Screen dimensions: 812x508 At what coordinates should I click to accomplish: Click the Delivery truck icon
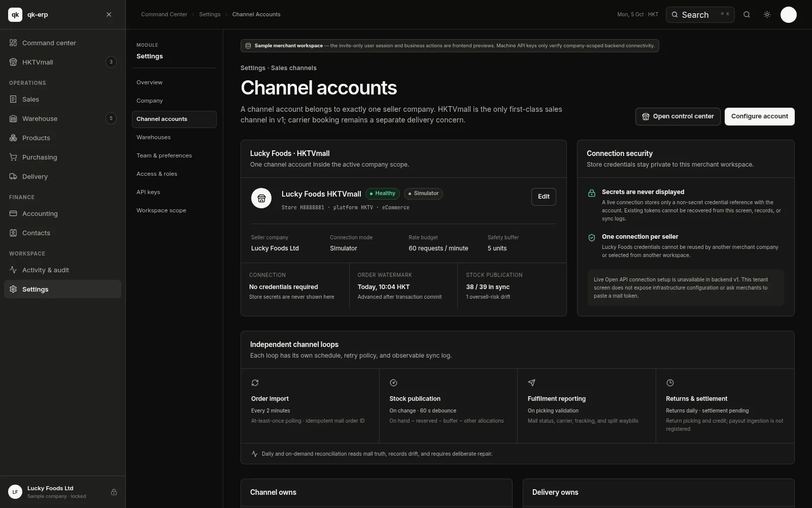pyautogui.click(x=13, y=176)
